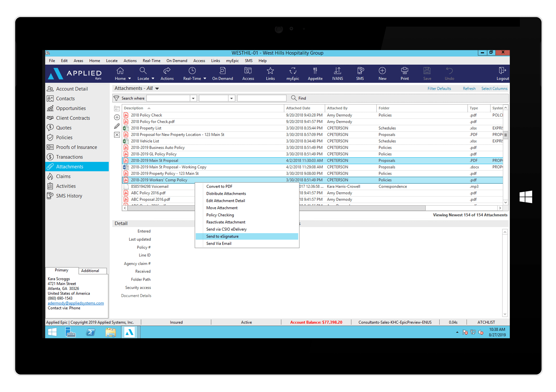
Task: Click the add attachment plus icon
Action: click(117, 117)
